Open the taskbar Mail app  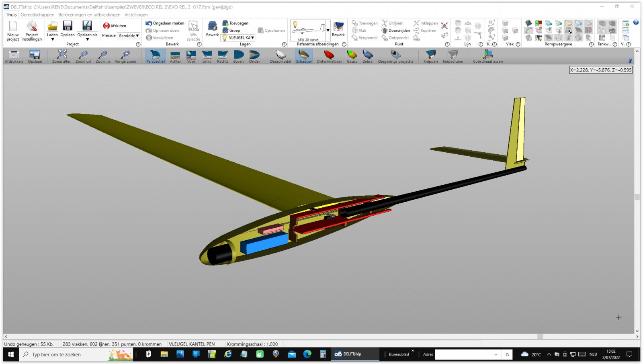[x=292, y=354]
